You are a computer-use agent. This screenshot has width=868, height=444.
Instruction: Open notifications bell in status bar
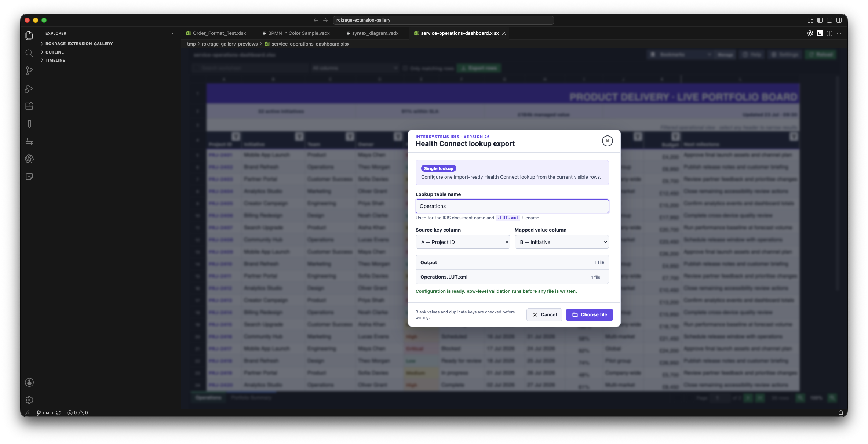click(x=840, y=413)
